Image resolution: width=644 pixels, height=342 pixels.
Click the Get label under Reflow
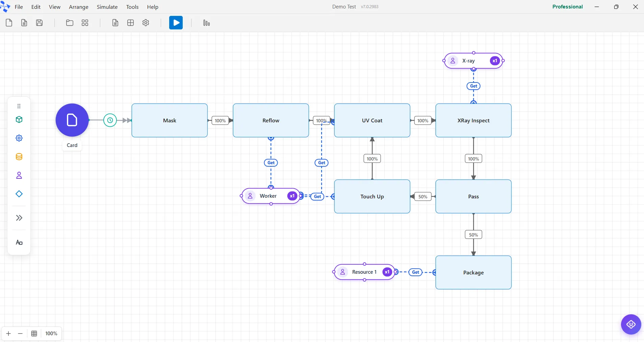(x=271, y=163)
